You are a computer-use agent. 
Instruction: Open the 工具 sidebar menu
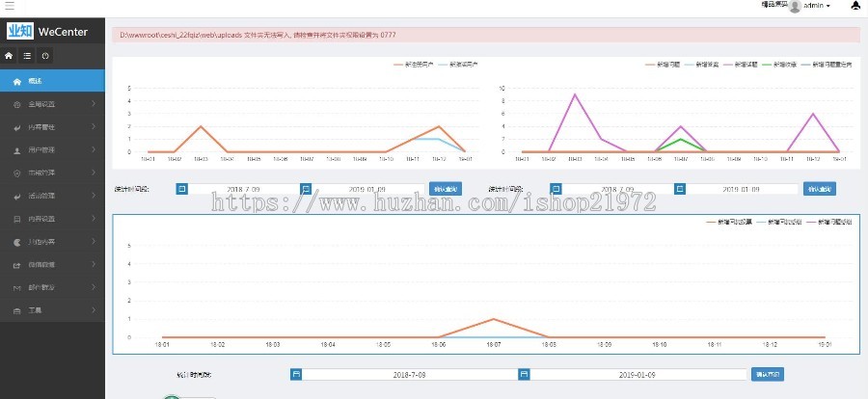point(52,311)
